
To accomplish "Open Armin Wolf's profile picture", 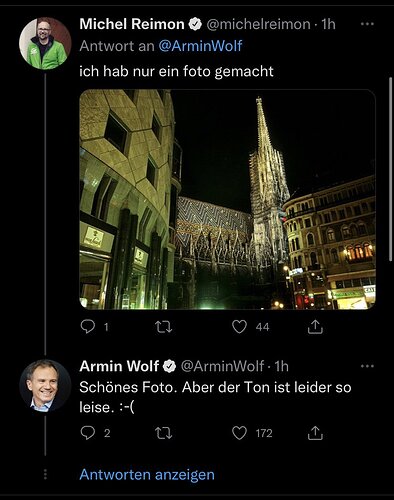I will click(45, 386).
